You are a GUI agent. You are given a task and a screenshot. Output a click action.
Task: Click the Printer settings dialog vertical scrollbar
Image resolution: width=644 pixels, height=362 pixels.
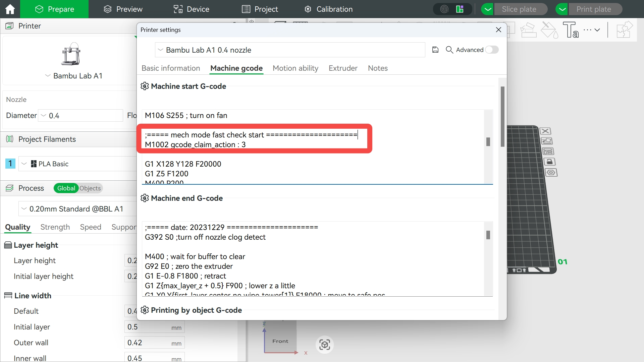(x=502, y=117)
